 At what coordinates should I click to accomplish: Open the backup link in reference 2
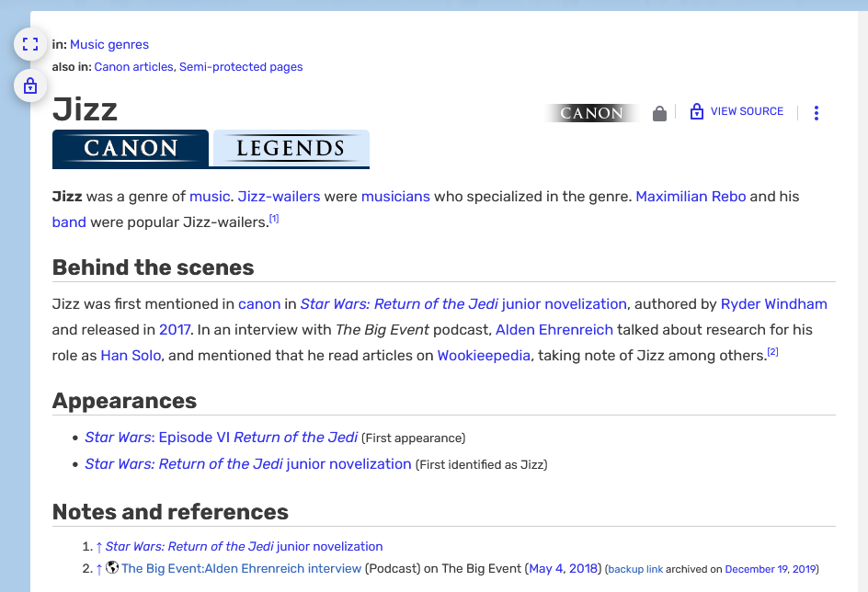pyautogui.click(x=635, y=569)
